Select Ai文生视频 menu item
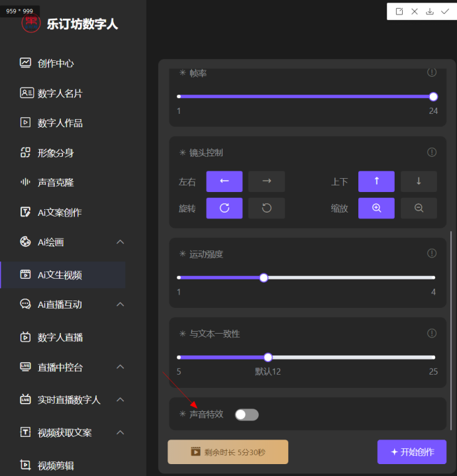Viewport: 457px width, 476px height. pos(63,275)
